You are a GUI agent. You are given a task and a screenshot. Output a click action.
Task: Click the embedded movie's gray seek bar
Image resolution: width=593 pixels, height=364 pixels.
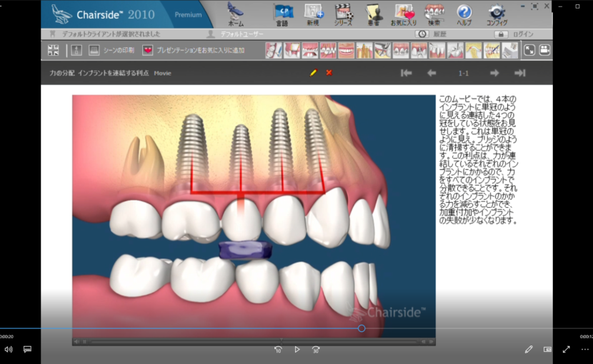[254, 342]
